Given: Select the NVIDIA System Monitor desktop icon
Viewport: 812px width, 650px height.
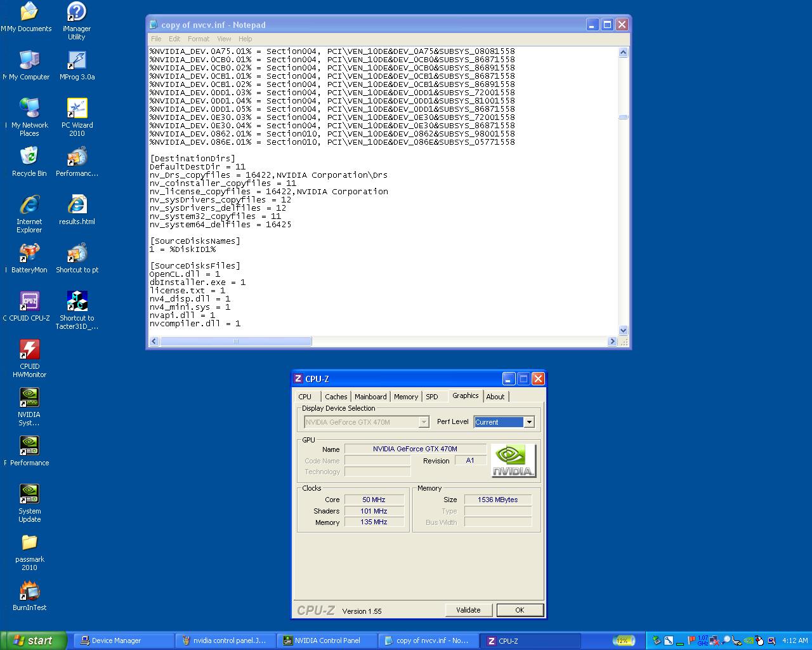Looking at the screenshot, I should click(x=29, y=407).
